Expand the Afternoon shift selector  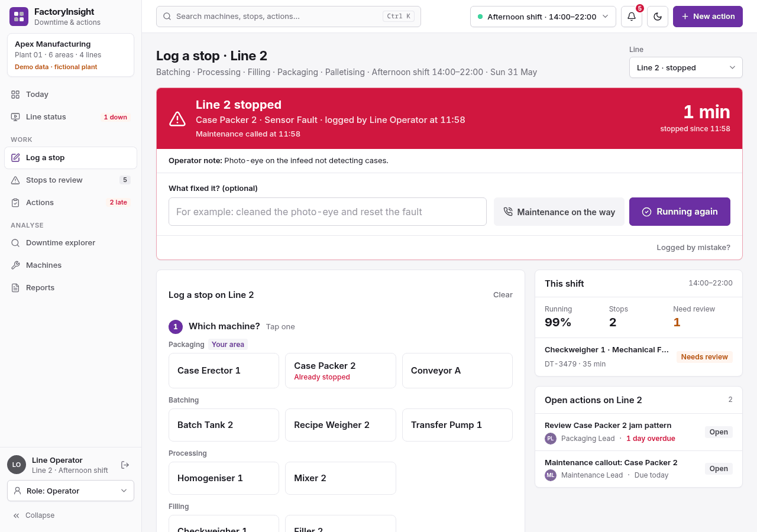[x=543, y=17]
